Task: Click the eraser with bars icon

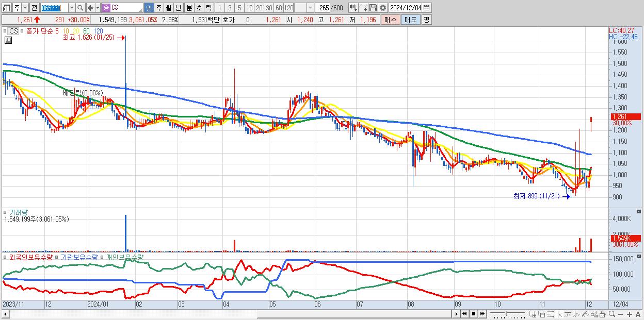Action: pos(594,314)
